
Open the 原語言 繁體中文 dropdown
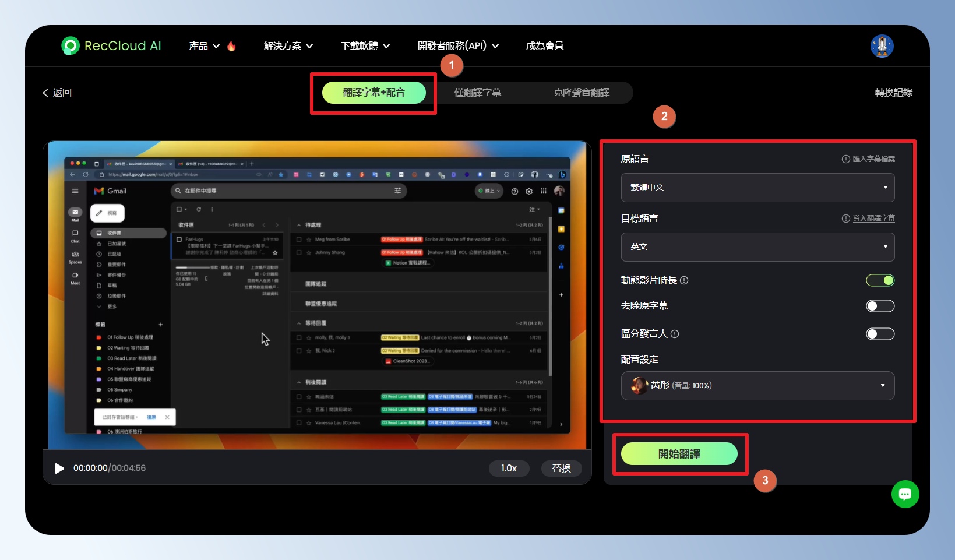point(757,188)
